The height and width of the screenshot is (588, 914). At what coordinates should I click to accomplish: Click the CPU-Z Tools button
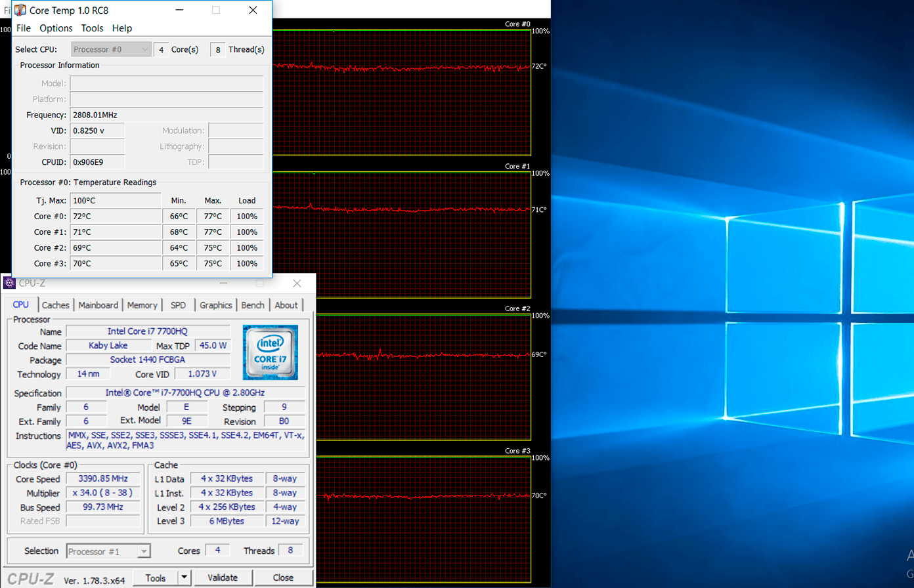156,578
